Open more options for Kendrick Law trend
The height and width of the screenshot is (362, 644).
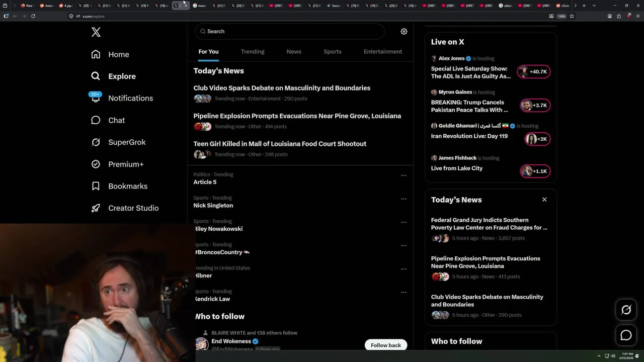pos(404,293)
